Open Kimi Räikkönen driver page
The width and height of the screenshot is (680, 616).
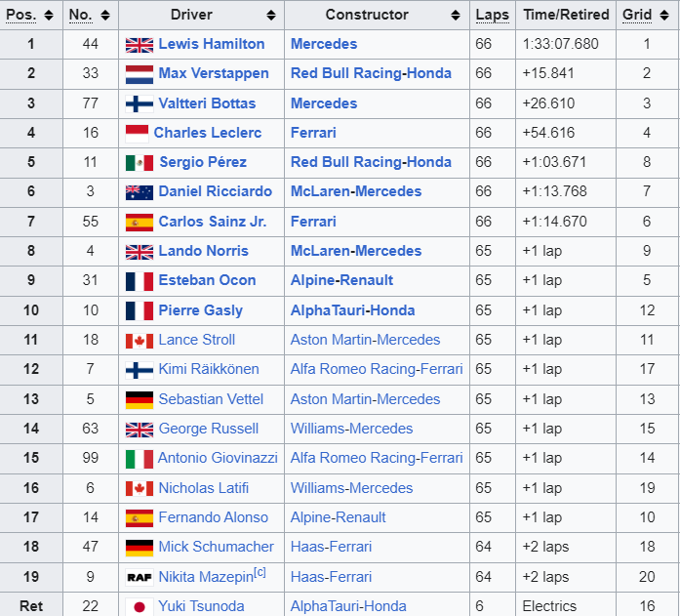pos(209,369)
